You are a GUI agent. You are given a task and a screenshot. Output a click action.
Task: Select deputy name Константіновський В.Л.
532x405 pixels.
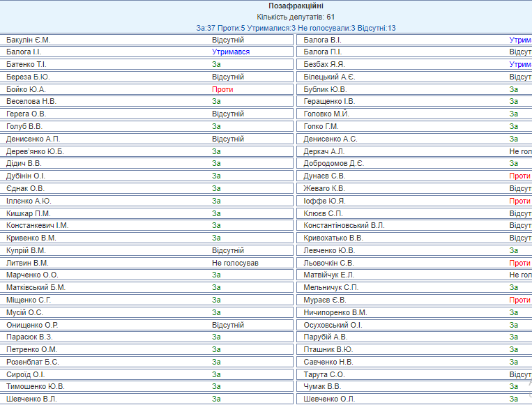344,226
